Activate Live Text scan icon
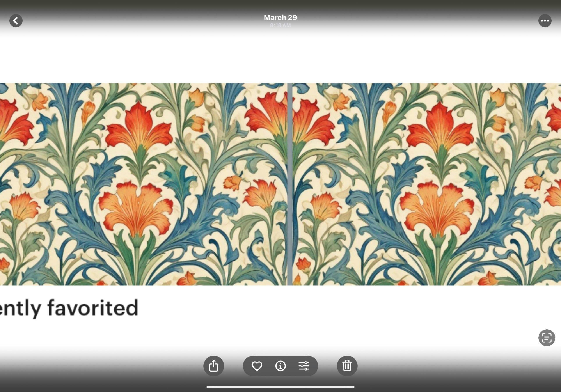 click(x=547, y=338)
